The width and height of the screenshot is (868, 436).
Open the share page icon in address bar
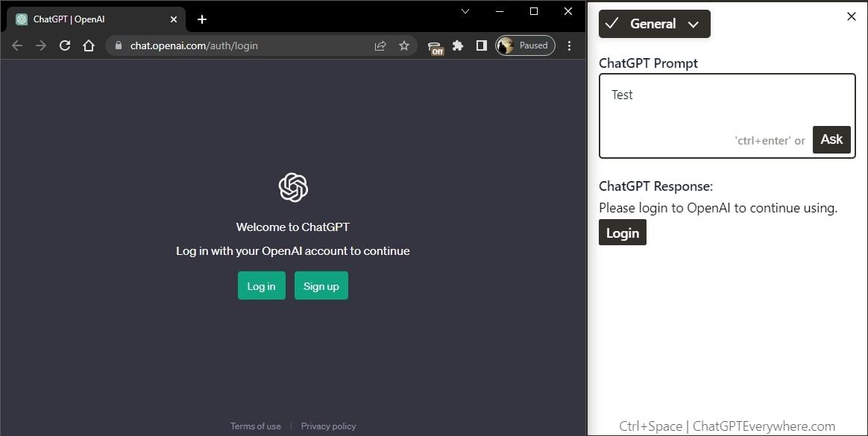[x=380, y=46]
